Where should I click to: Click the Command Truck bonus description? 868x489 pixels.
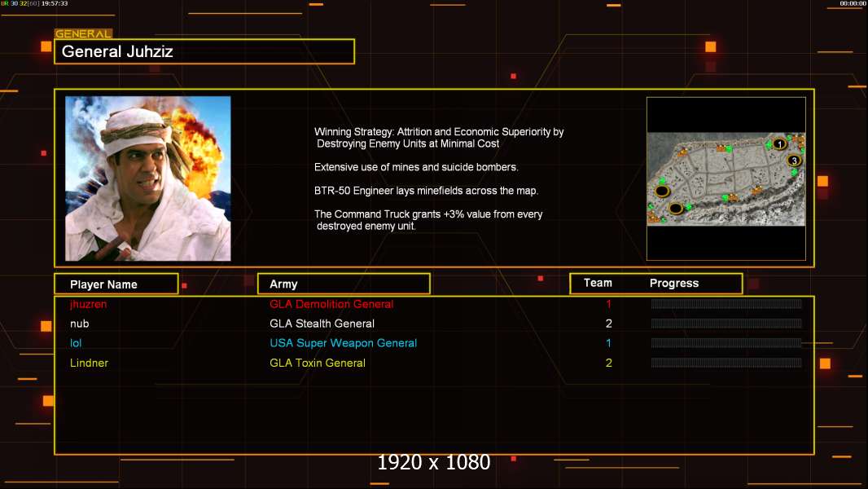click(428, 220)
